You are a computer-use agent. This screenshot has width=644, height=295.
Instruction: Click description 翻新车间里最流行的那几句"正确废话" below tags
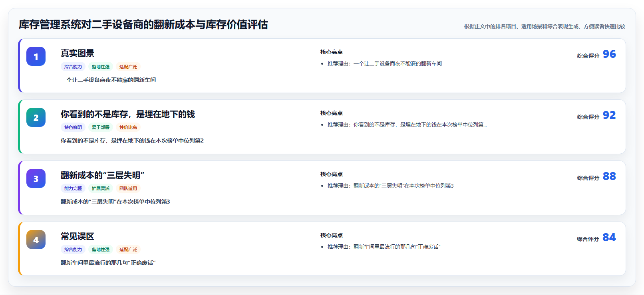108,263
